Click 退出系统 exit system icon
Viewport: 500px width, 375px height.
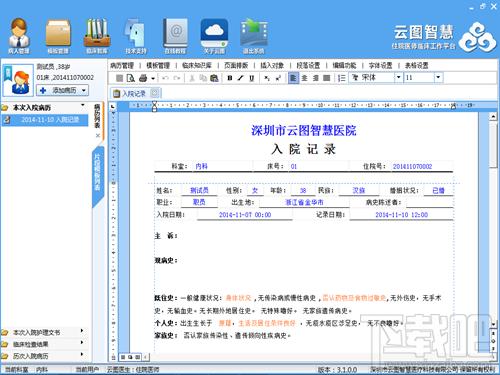coord(254,36)
